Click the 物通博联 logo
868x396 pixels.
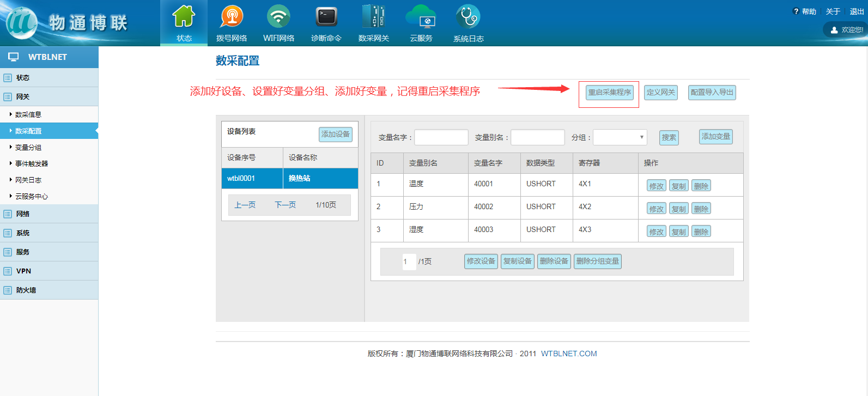(x=66, y=23)
